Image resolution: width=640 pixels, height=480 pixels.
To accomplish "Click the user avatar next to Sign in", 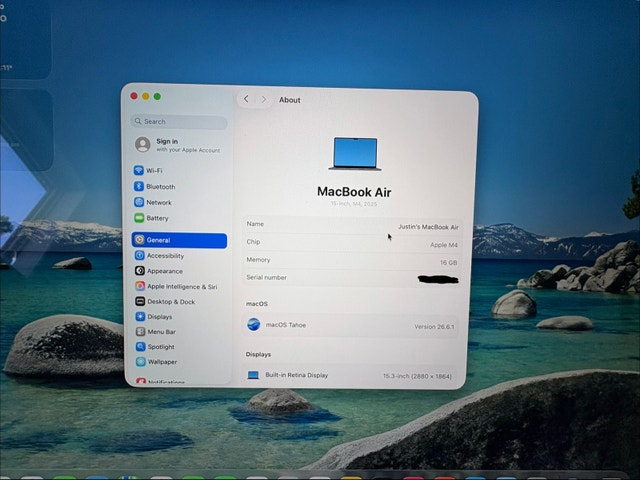I will point(142,144).
